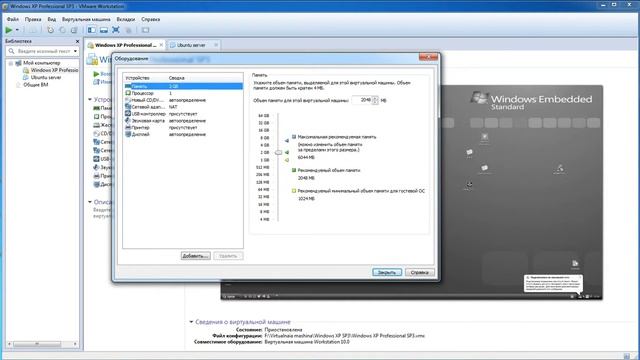Open snapshot manager toolbar icon
This screenshot has height=360, width=640.
coord(74,30)
